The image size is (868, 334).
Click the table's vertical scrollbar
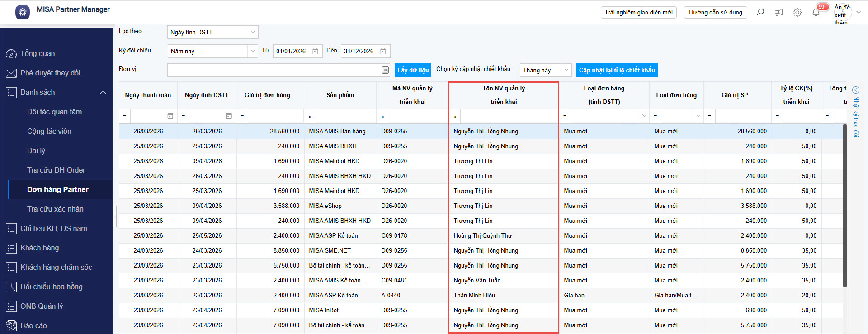pyautogui.click(x=844, y=203)
